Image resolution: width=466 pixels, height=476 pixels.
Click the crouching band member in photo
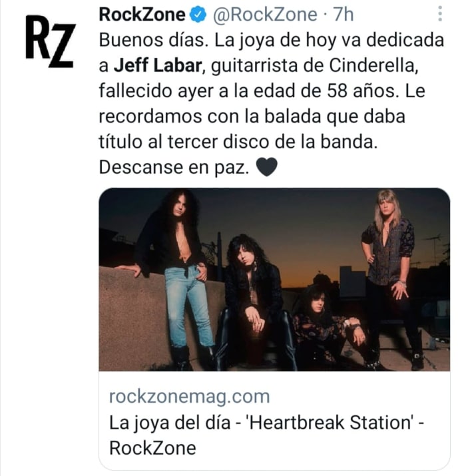point(334,326)
